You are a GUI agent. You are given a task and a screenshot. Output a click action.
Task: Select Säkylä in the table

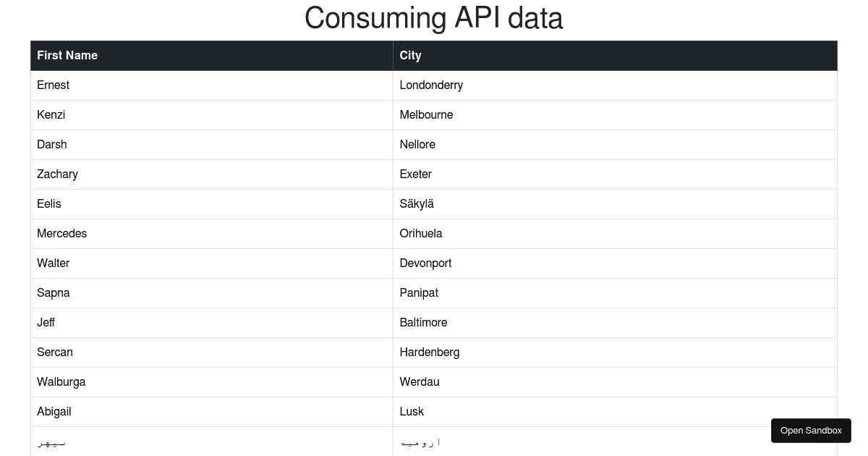click(x=417, y=203)
